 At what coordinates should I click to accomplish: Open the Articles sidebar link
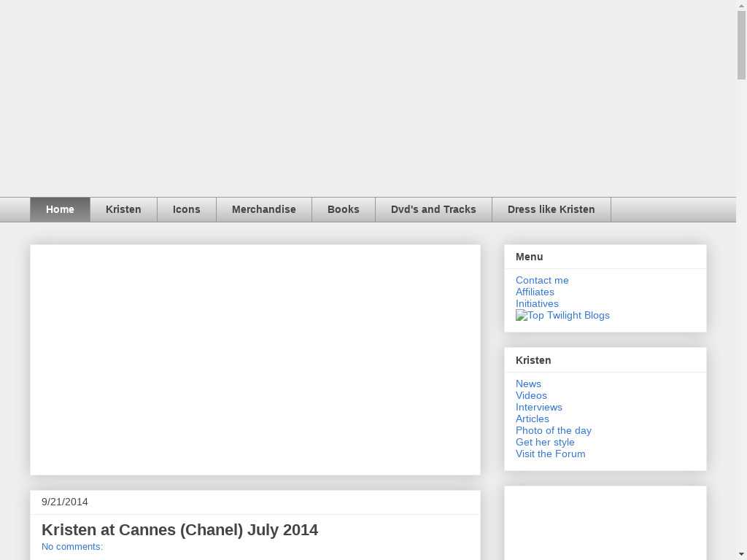tap(532, 419)
